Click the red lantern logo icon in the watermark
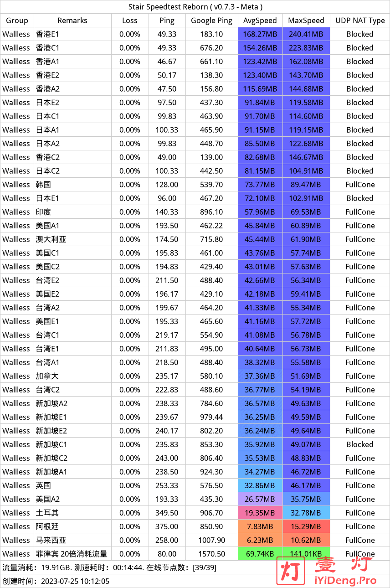Screen dimensions: 390x588 click(x=292, y=570)
